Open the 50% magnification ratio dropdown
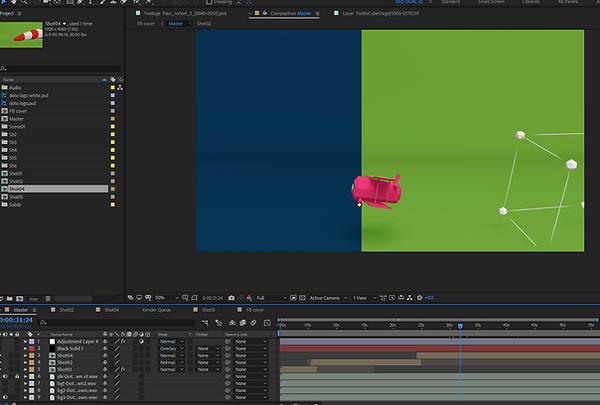Viewport: 600px width, 405px height. (167, 298)
